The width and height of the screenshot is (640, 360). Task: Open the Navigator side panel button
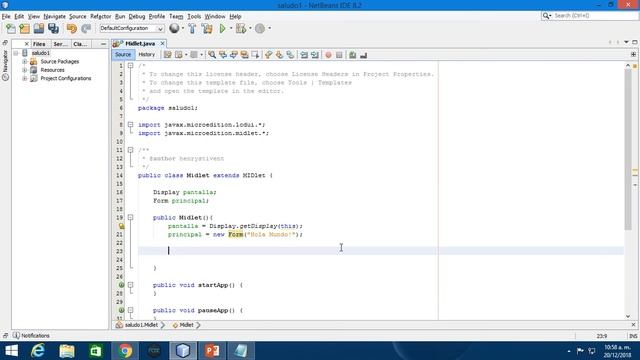click(5, 65)
